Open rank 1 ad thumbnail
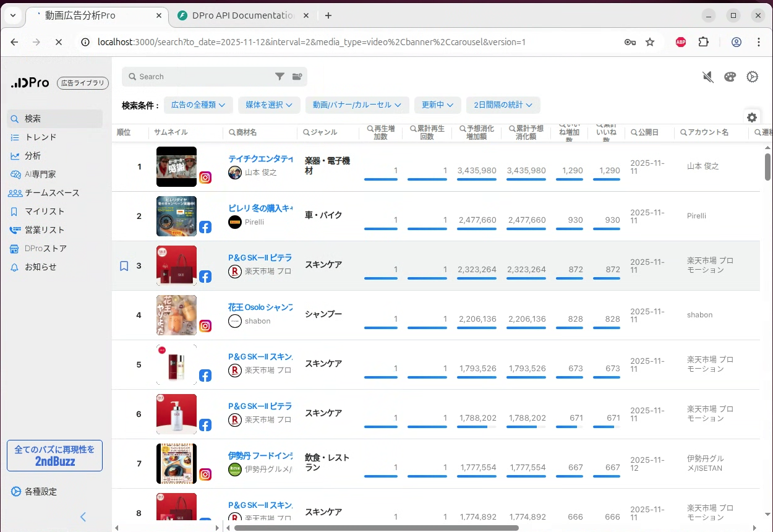The width and height of the screenshot is (773, 532). tap(176, 166)
